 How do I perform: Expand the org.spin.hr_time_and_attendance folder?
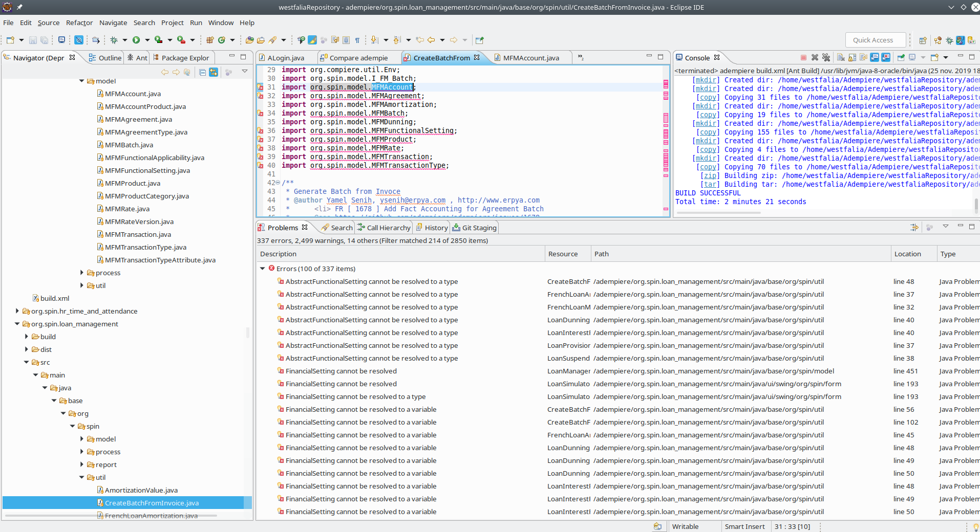coord(17,311)
